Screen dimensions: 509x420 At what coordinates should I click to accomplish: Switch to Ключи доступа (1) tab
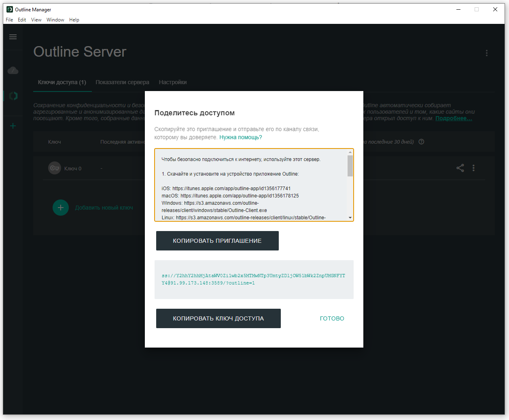[62, 82]
